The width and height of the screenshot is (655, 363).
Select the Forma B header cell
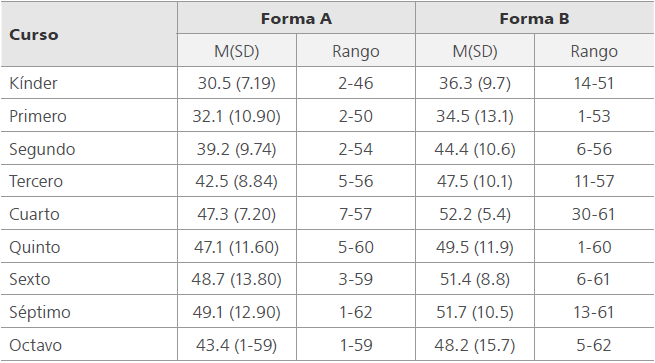tap(534, 19)
